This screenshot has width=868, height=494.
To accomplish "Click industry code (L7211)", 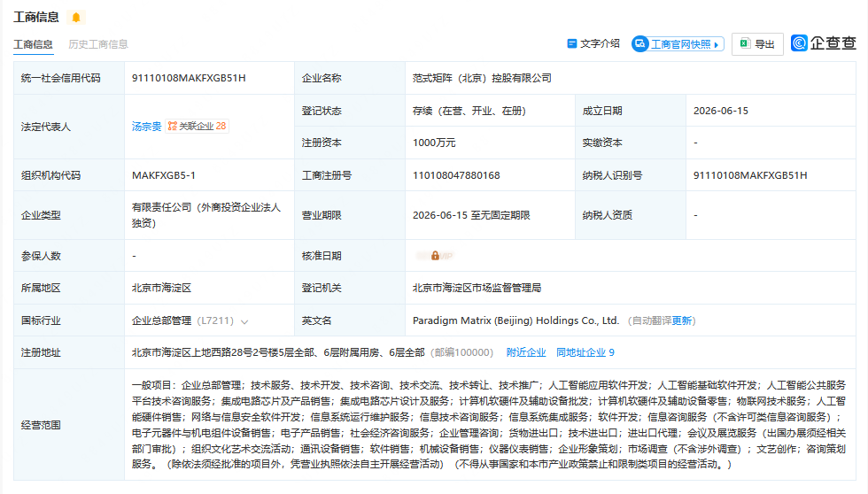I will [215, 320].
